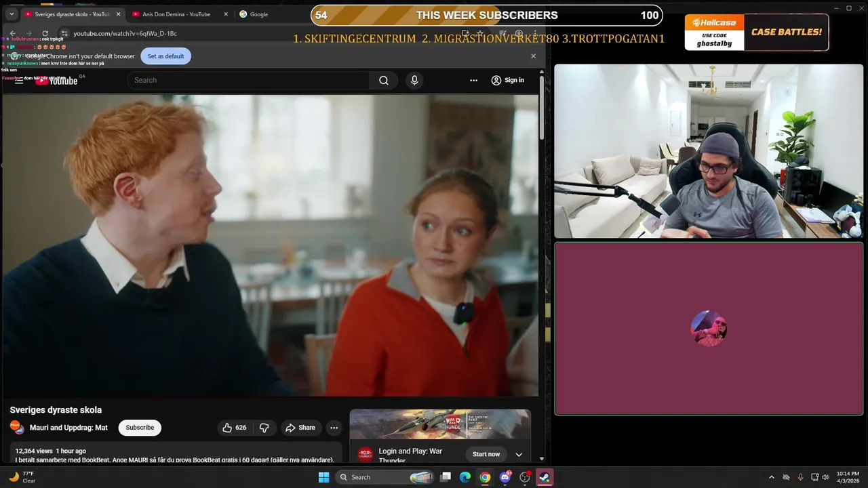Click the Hellcase Case Battles banner
868x488 pixels.
click(x=756, y=33)
